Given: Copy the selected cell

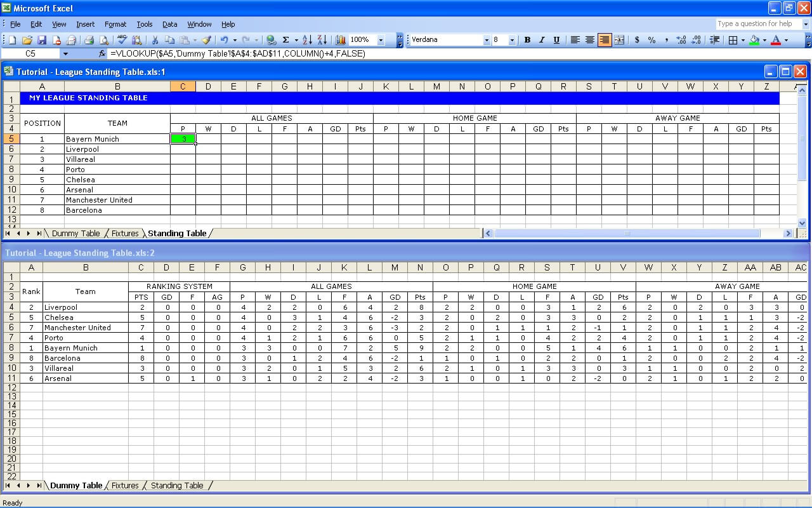Looking at the screenshot, I should point(169,40).
